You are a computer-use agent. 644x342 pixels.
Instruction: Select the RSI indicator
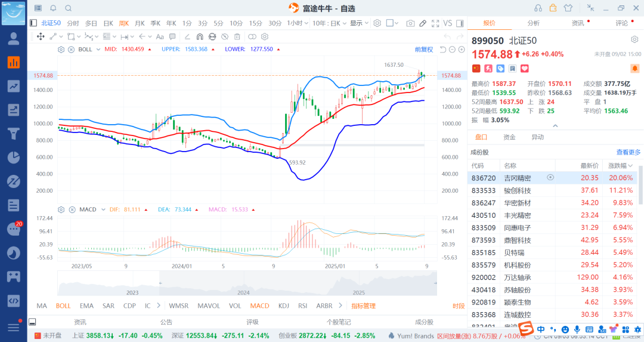tap(303, 306)
